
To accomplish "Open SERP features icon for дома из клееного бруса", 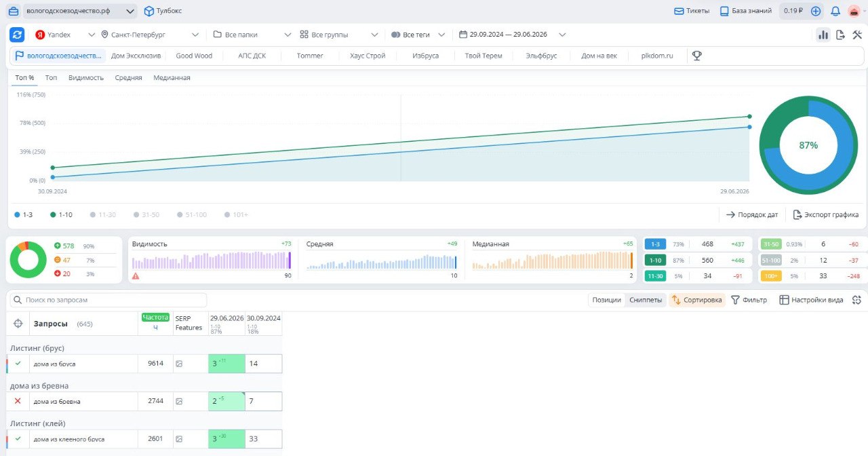I will coord(179,439).
